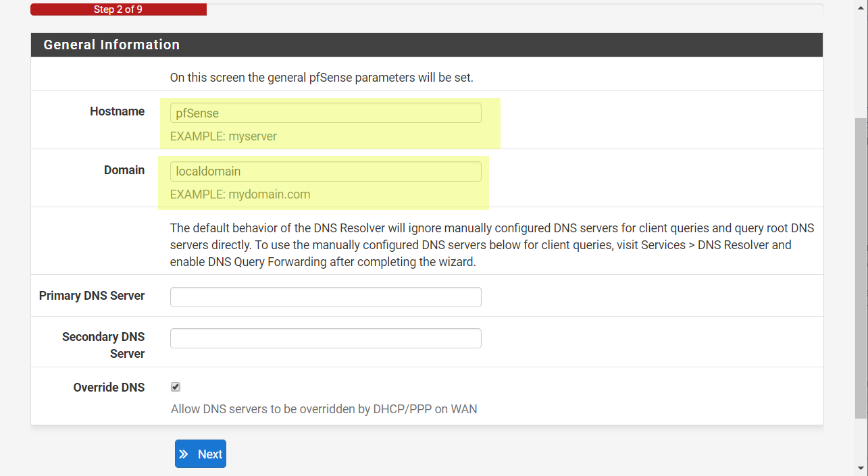868x476 pixels.
Task: Uncheck the Override DNS checkbox
Action: tap(176, 387)
